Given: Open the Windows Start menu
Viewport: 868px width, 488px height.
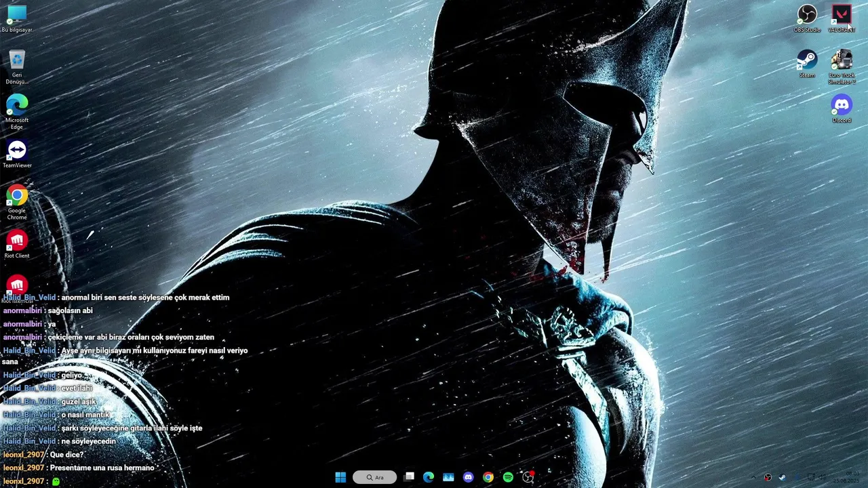Looking at the screenshot, I should click(340, 477).
